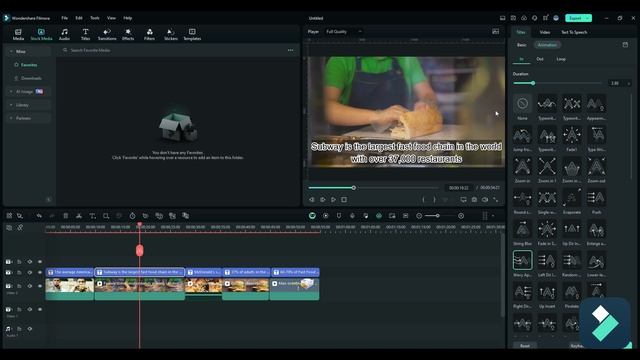Select the Fade1 animation preset

(x=571, y=138)
